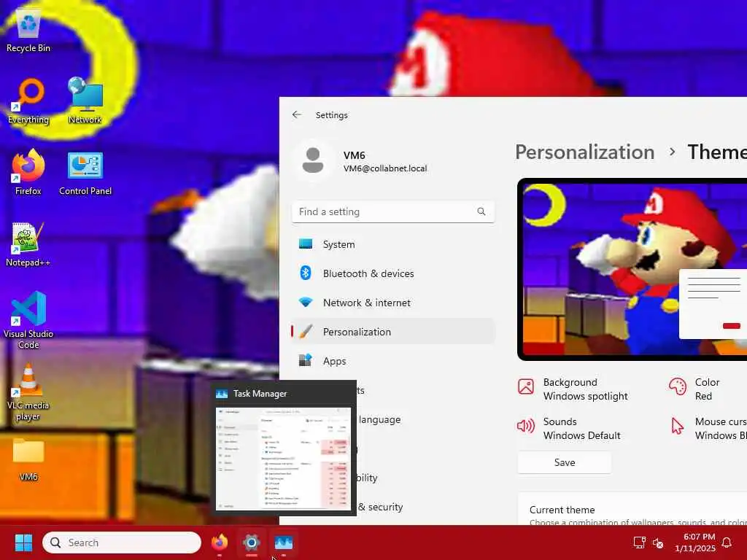
Task: Click the Save theme button
Action: [x=565, y=462]
